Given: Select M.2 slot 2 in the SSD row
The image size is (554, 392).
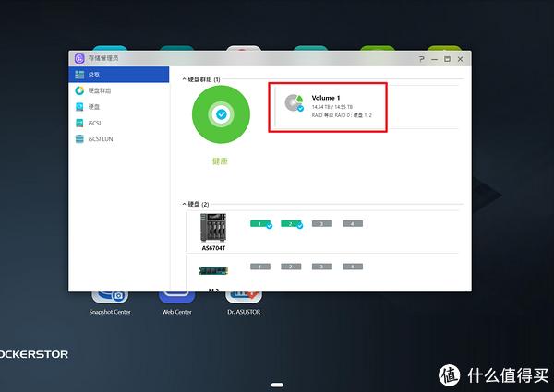Looking at the screenshot, I should pos(291,267).
